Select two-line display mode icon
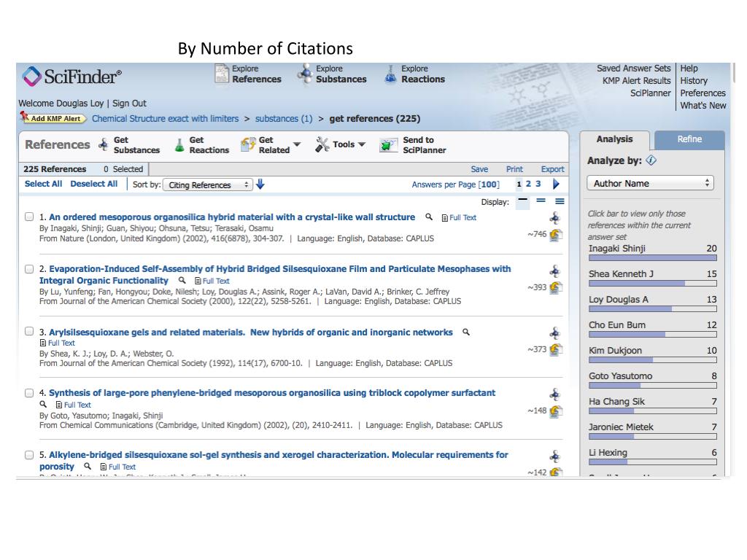Viewport: 747px width, 560px height. pos(541,201)
